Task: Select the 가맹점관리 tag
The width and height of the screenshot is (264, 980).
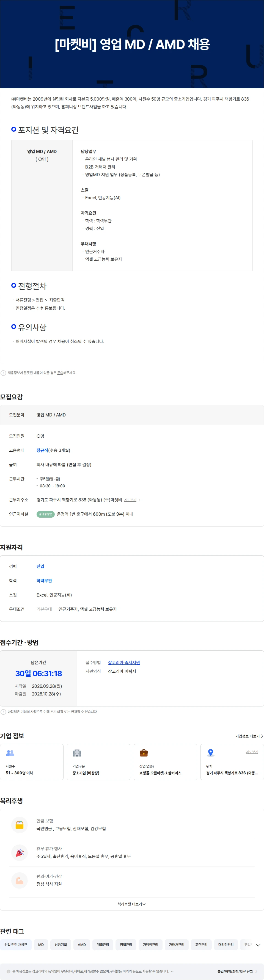Action: click(151, 945)
